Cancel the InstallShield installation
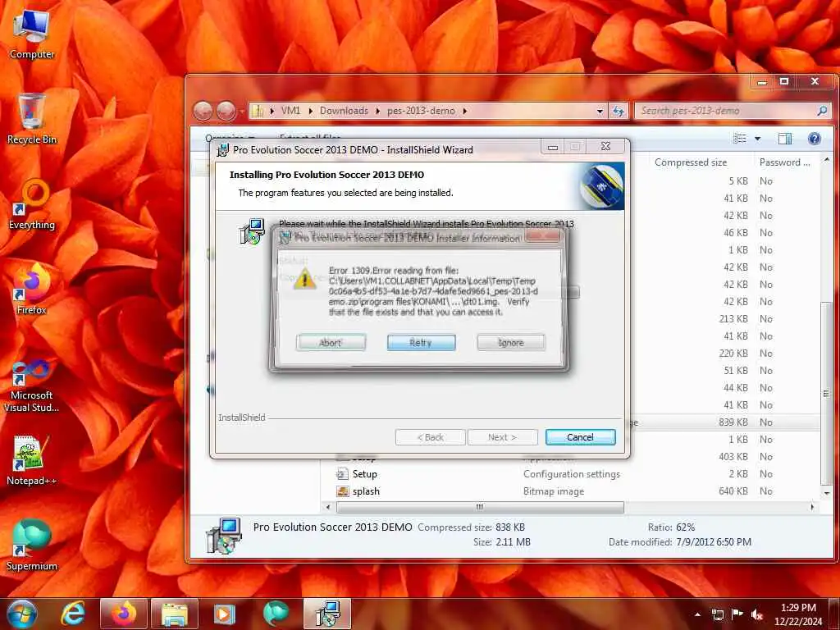840x630 pixels. (580, 437)
